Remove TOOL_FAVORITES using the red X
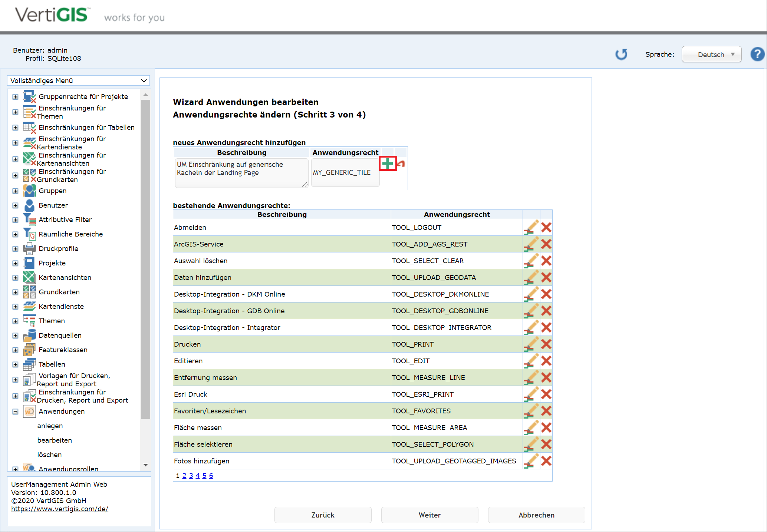 (x=546, y=411)
